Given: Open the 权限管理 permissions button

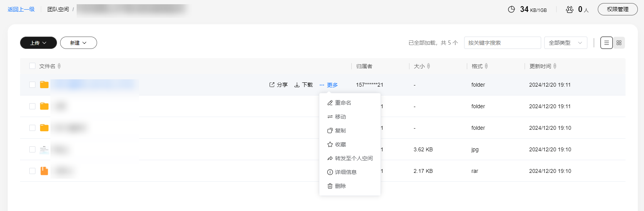Looking at the screenshot, I should click(x=617, y=9).
